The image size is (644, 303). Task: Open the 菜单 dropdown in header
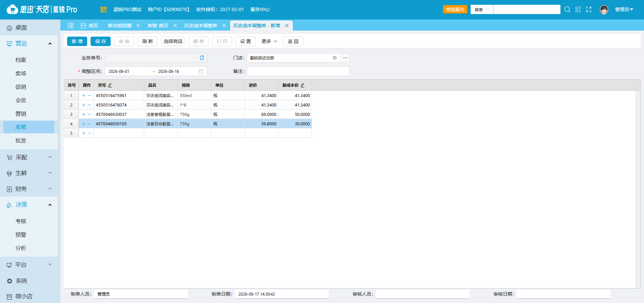(482, 9)
